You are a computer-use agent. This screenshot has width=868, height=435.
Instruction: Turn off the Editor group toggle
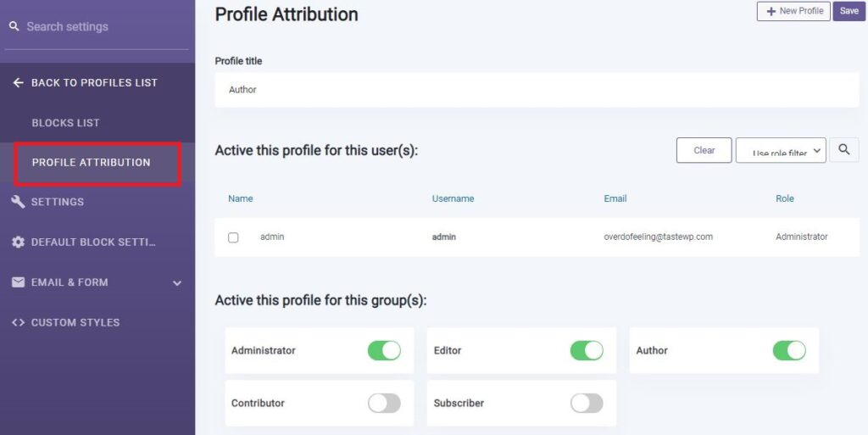[587, 350]
